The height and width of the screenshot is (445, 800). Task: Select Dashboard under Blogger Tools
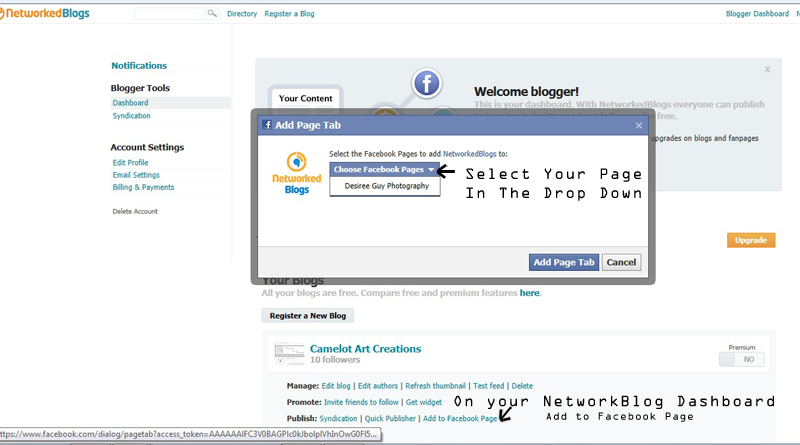click(x=131, y=103)
